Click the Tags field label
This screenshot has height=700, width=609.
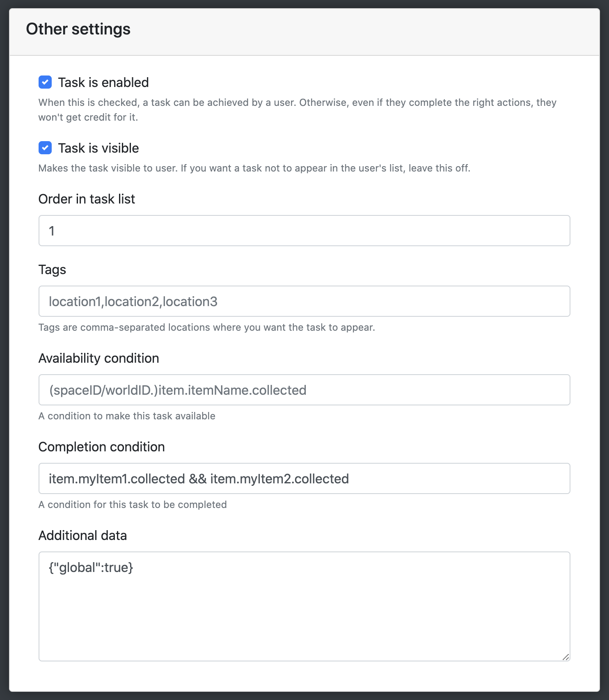[x=52, y=270]
